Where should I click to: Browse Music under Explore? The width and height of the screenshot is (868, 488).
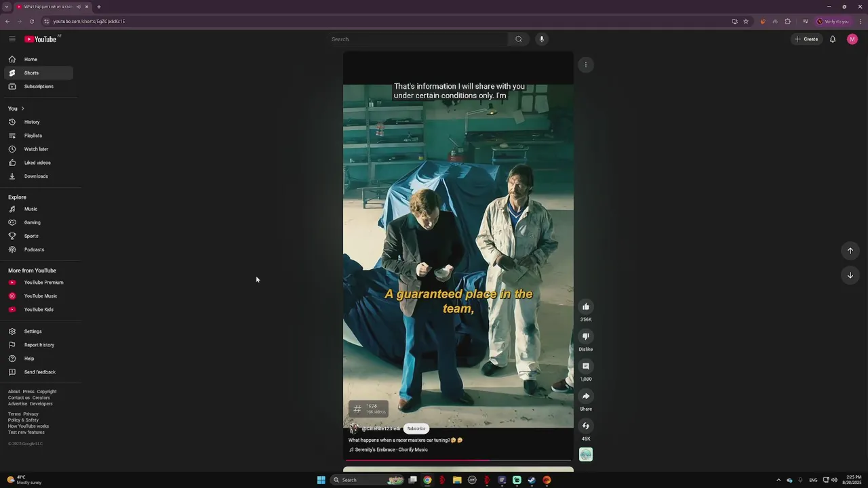39,209
